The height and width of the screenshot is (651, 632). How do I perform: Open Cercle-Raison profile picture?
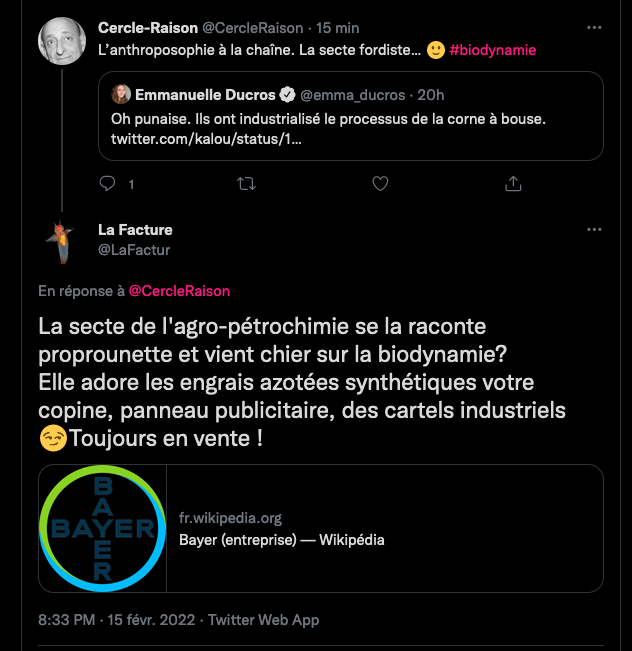click(62, 42)
